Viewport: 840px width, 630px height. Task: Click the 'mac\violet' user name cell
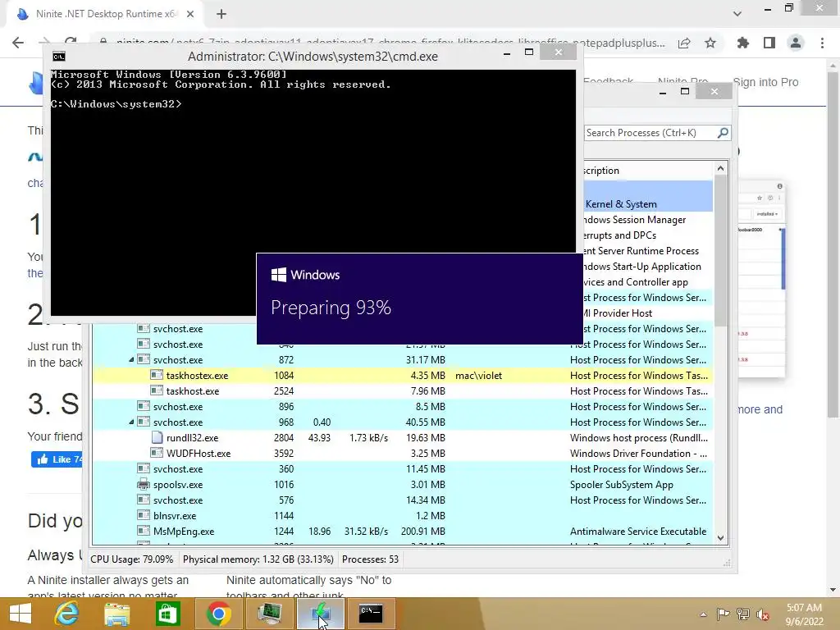(478, 376)
